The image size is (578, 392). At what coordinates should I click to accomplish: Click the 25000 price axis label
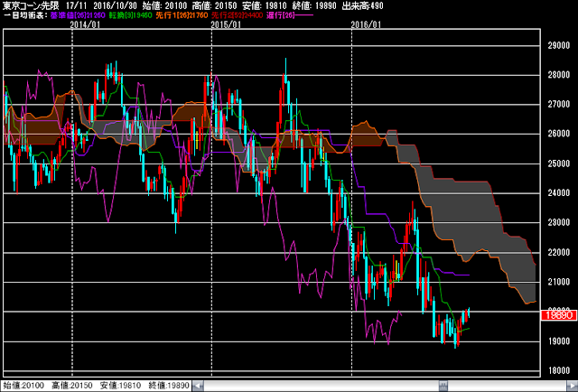pos(559,163)
